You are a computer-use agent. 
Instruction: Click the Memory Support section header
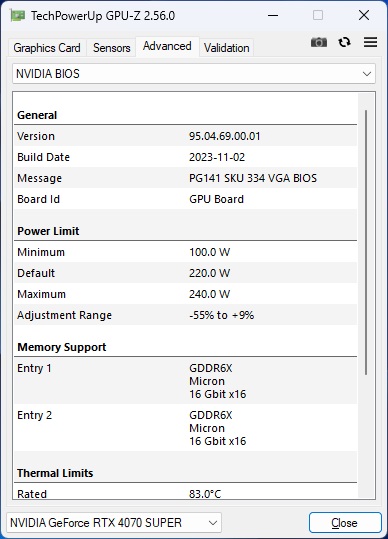pos(62,347)
